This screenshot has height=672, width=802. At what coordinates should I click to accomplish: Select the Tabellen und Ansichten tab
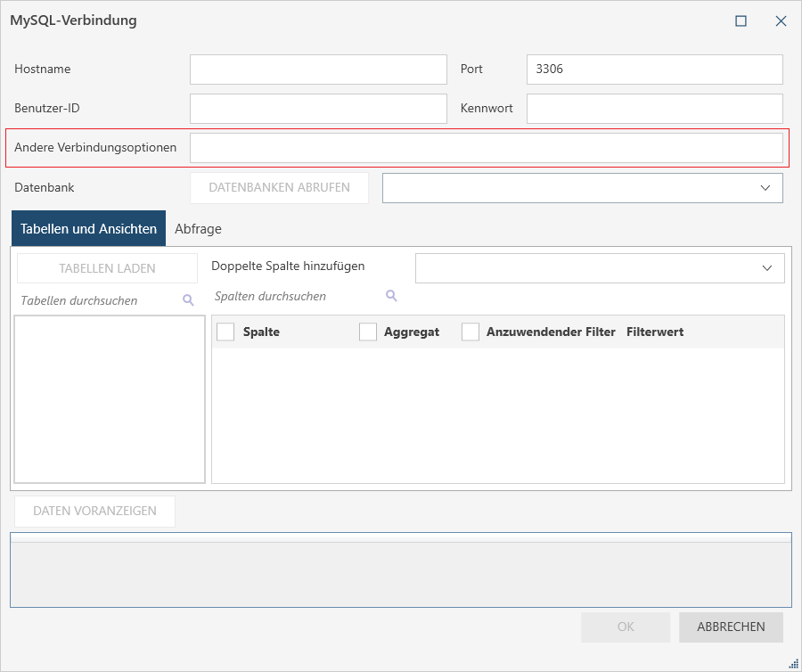[x=88, y=229]
